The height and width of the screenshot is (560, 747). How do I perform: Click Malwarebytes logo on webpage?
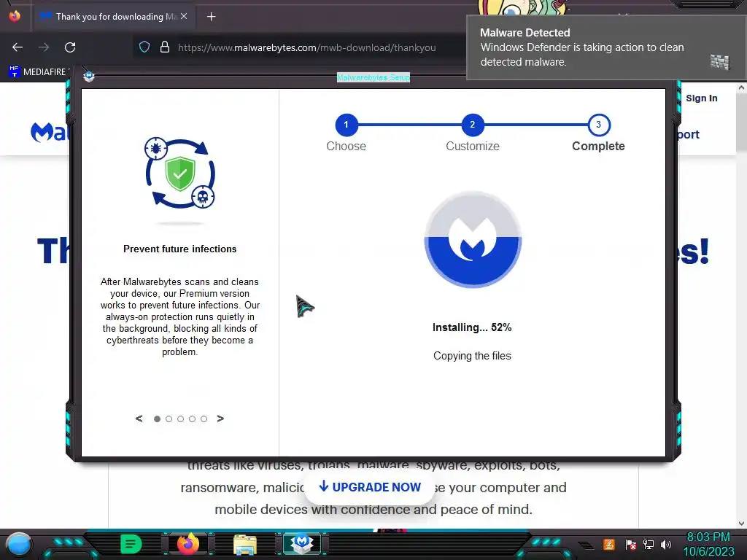click(50, 133)
